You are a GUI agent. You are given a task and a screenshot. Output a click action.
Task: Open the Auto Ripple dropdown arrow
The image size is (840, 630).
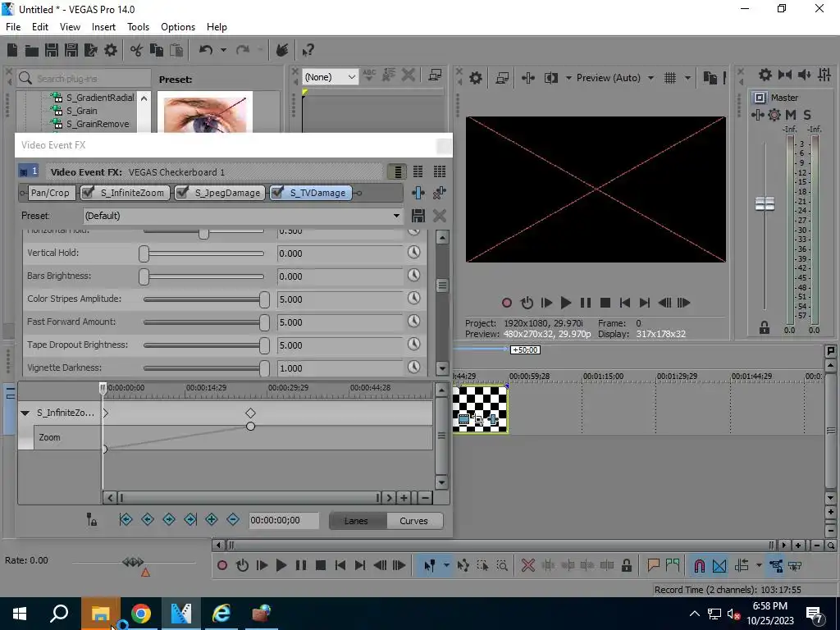coord(759,566)
